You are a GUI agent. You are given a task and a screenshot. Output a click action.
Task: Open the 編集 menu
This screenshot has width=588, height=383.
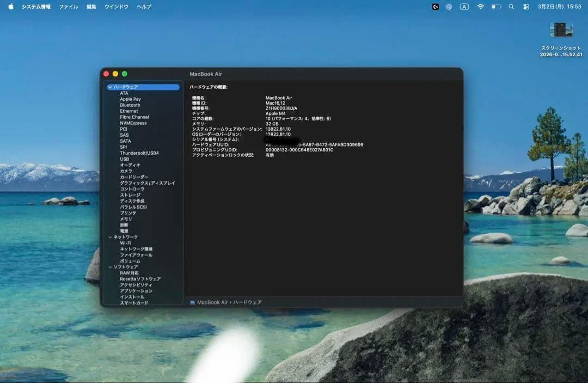click(x=91, y=7)
